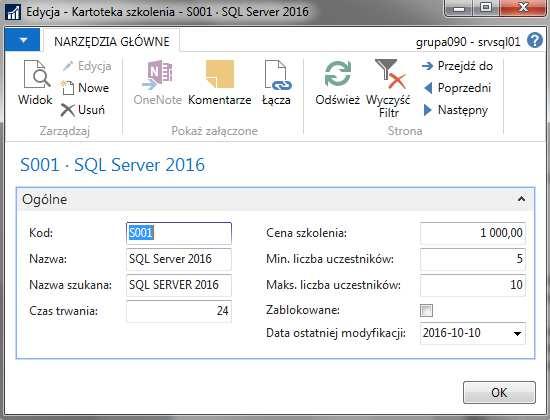This screenshot has height=420, width=550.
Task: Click the S001 · SQL Server 2016 heading
Action: pyautogui.click(x=112, y=165)
